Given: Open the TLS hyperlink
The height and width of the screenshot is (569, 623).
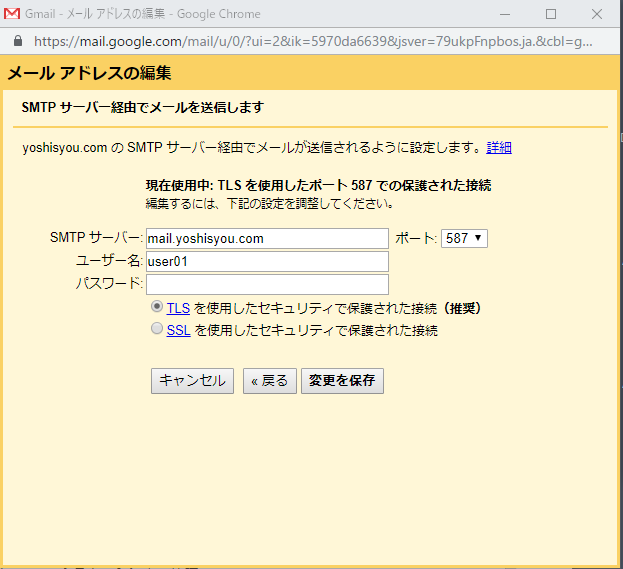Looking at the screenshot, I should click(178, 309).
